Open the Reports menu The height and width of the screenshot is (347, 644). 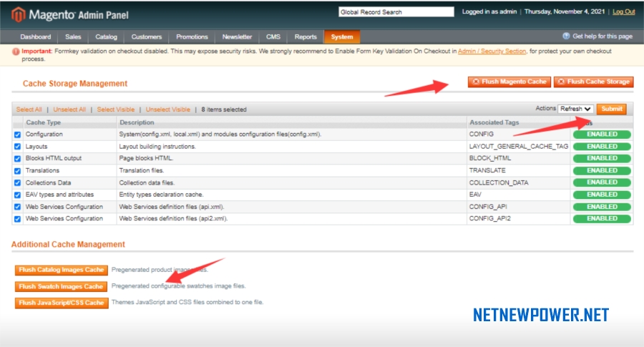[x=306, y=36]
